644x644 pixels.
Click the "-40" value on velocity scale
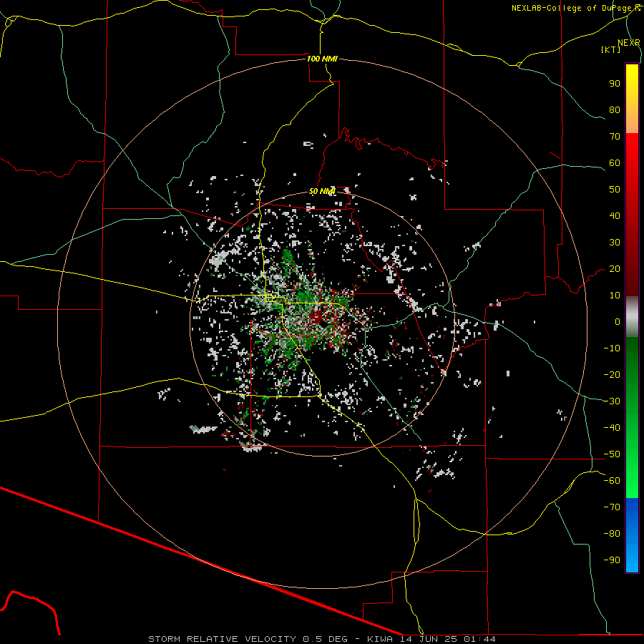coord(612,428)
